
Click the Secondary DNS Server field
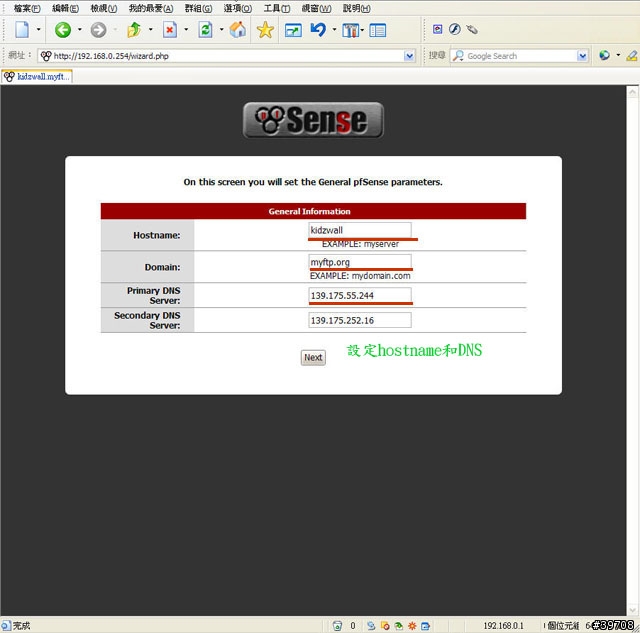point(360,320)
